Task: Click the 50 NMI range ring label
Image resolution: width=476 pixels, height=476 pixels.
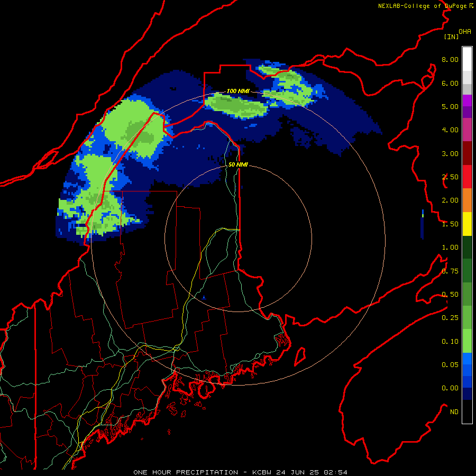Action: click(238, 164)
